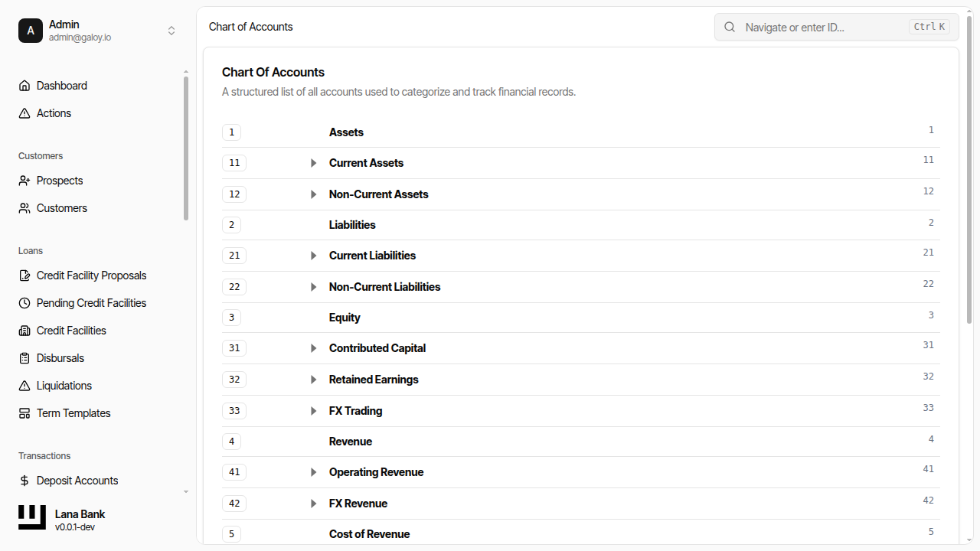Select the Credit Facility Proposals icon
Viewport: 980px width, 551px height.
24,275
